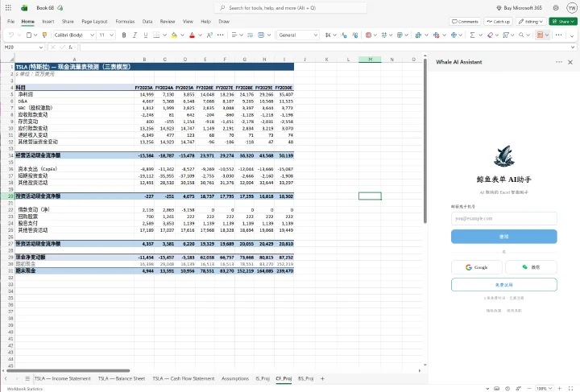Image resolution: width=580 pixels, height=392 pixels.
Task: Increase decimal places icon
Action: coord(355,35)
